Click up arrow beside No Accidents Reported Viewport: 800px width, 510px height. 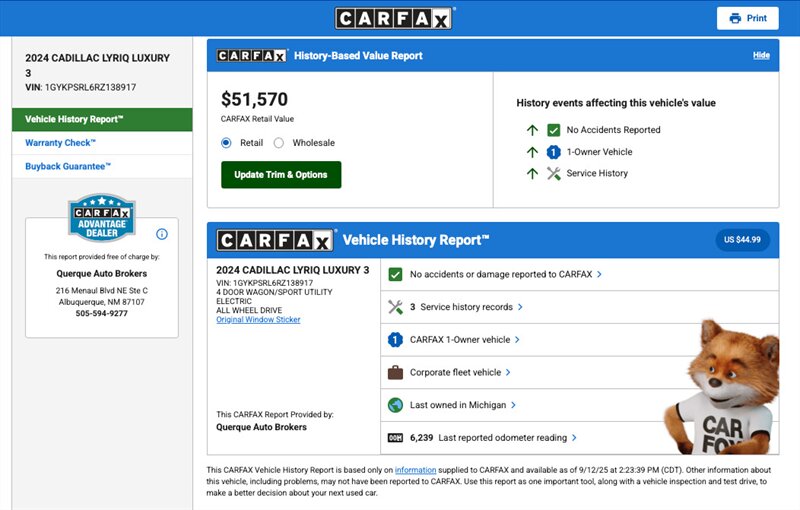click(x=532, y=130)
